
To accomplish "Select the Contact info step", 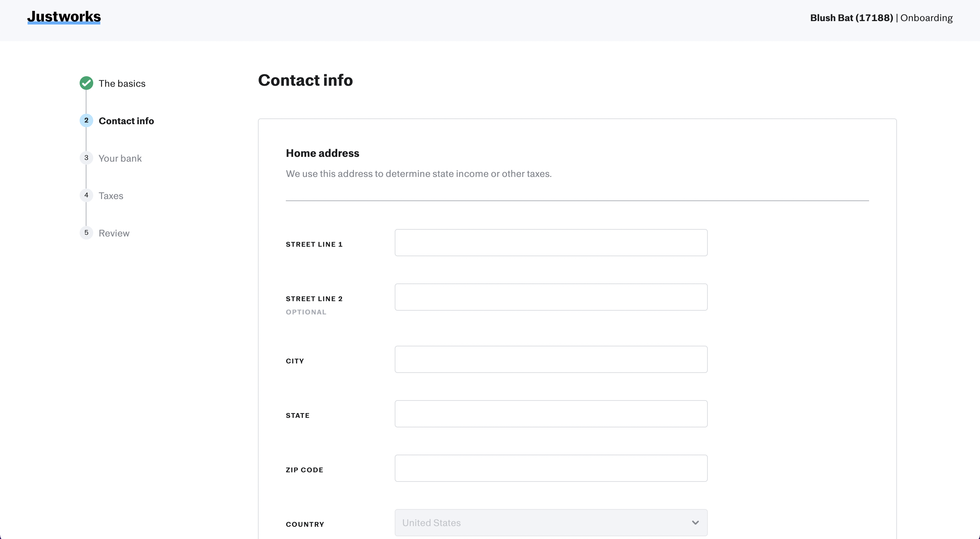I will [x=126, y=121].
